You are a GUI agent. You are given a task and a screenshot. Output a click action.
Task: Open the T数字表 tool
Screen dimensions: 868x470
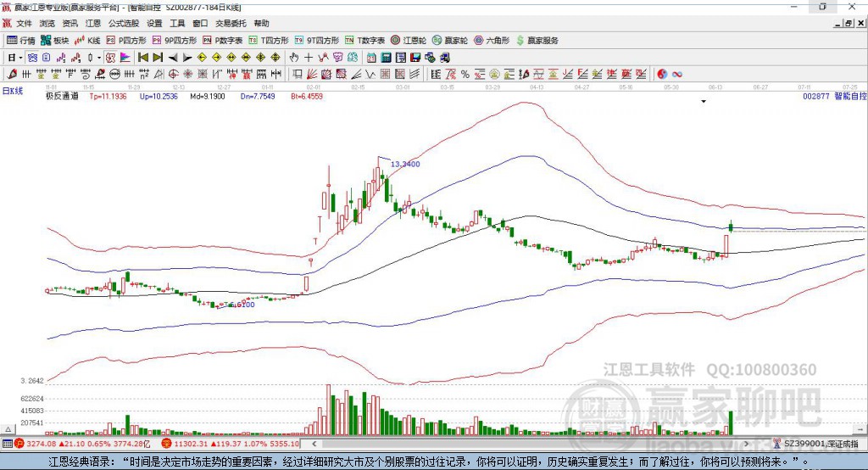point(364,41)
